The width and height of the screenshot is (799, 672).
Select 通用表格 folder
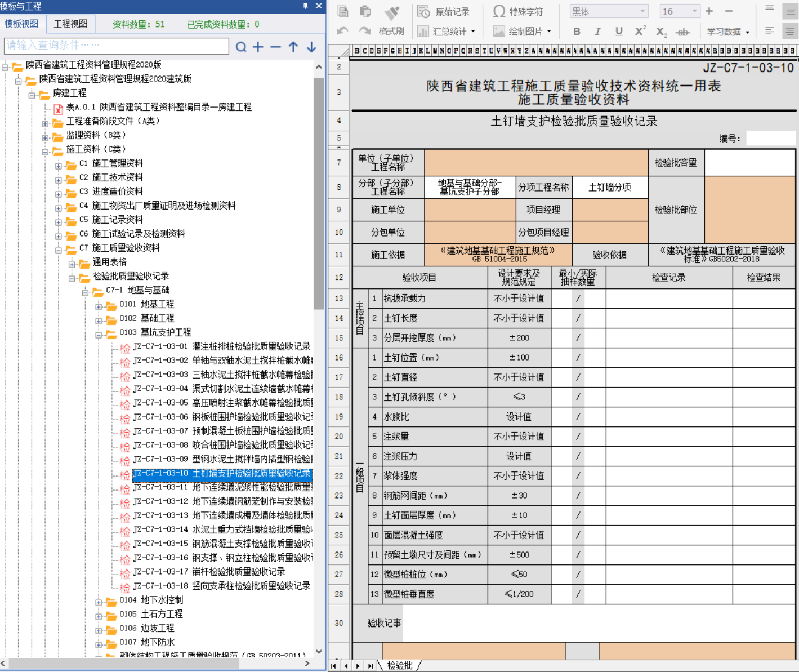109,262
